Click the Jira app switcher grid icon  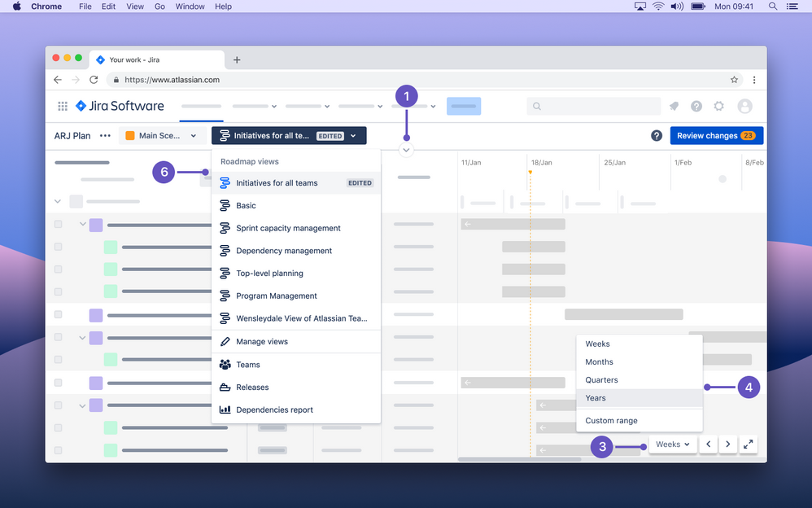pos(62,106)
